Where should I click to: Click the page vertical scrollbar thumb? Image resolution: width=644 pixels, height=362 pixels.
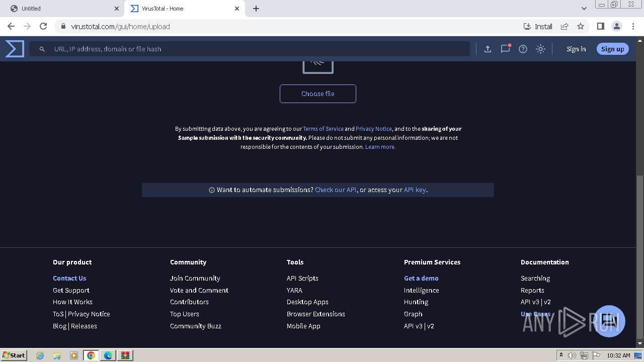[x=640, y=256]
